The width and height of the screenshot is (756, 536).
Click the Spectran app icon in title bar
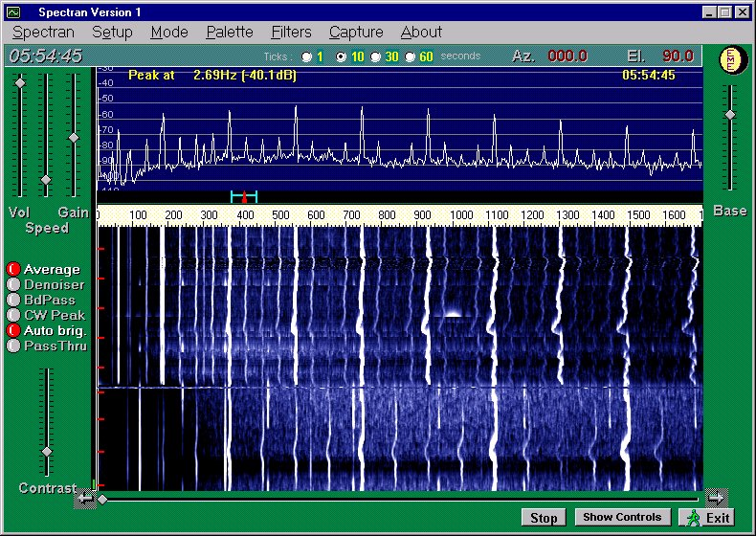pyautogui.click(x=13, y=12)
